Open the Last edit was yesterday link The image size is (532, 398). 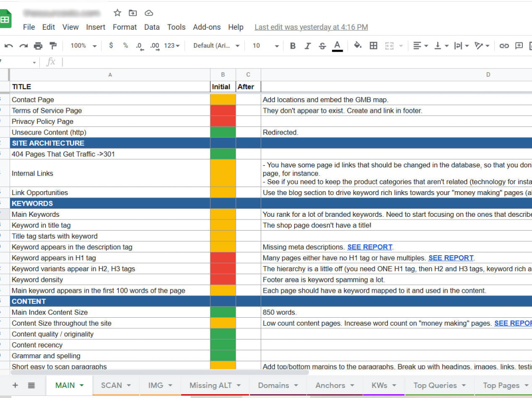[311, 27]
